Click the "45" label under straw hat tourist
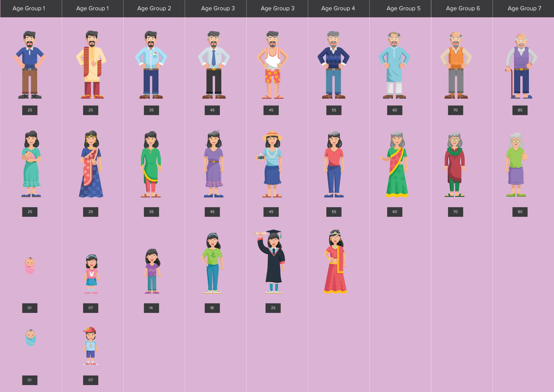Image resolution: width=554 pixels, height=392 pixels. coord(271,212)
